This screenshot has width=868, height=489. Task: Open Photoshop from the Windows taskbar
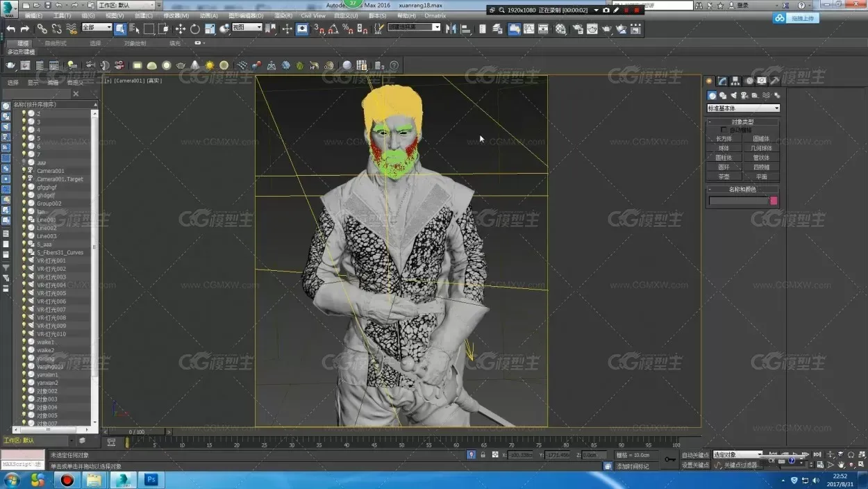click(151, 479)
